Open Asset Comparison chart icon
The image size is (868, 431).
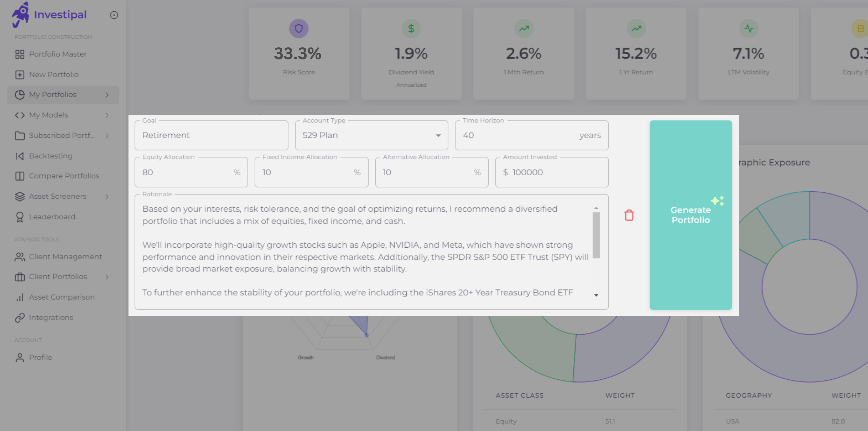(x=20, y=297)
